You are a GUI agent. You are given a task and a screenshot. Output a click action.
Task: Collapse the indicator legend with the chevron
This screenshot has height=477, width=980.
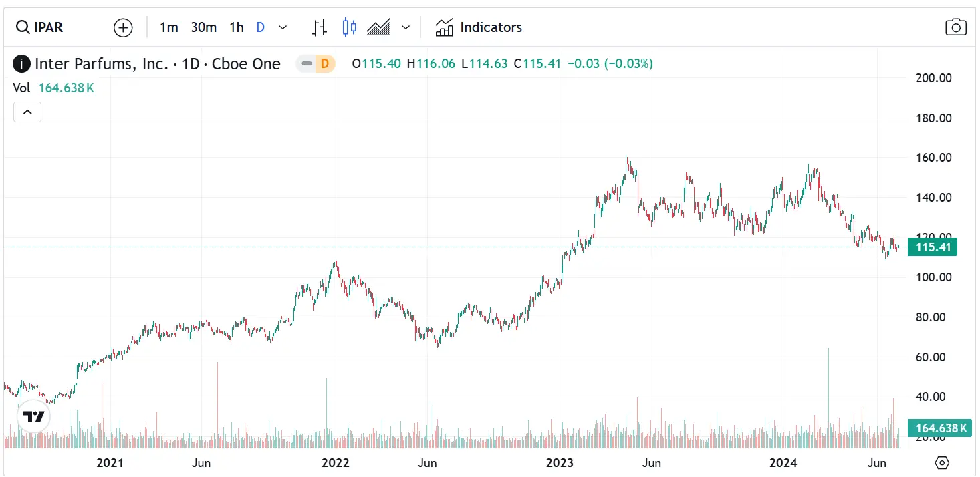(x=27, y=112)
